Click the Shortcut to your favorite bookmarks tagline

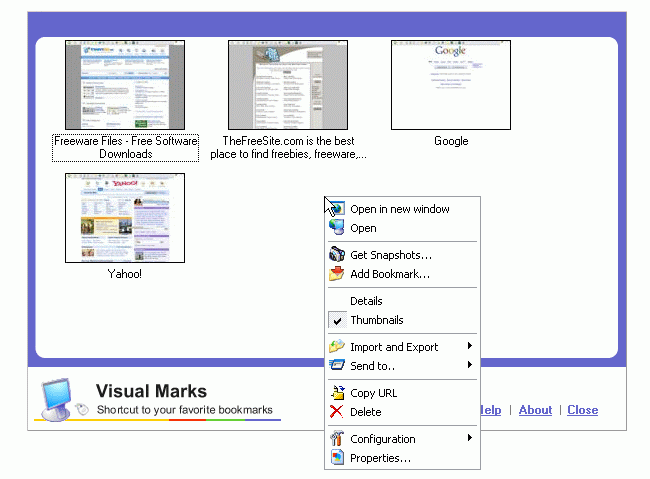185,410
